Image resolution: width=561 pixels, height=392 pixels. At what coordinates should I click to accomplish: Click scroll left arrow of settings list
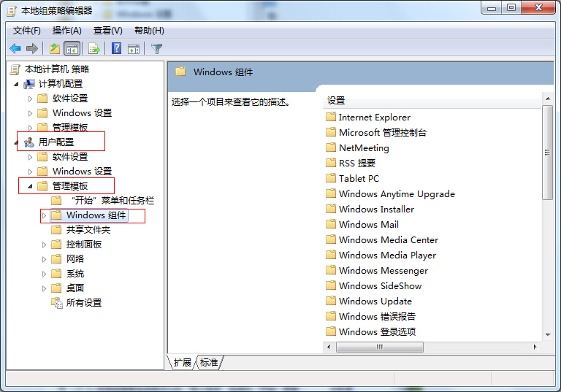point(329,347)
